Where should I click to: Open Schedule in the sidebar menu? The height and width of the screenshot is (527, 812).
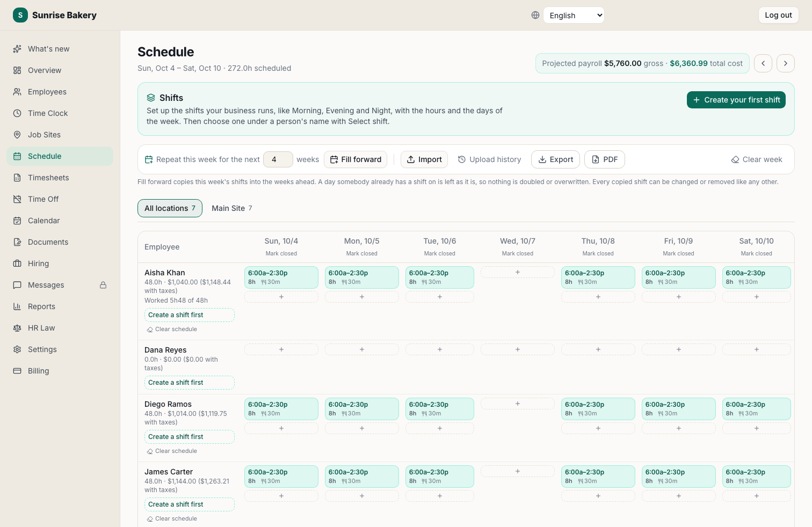point(60,156)
